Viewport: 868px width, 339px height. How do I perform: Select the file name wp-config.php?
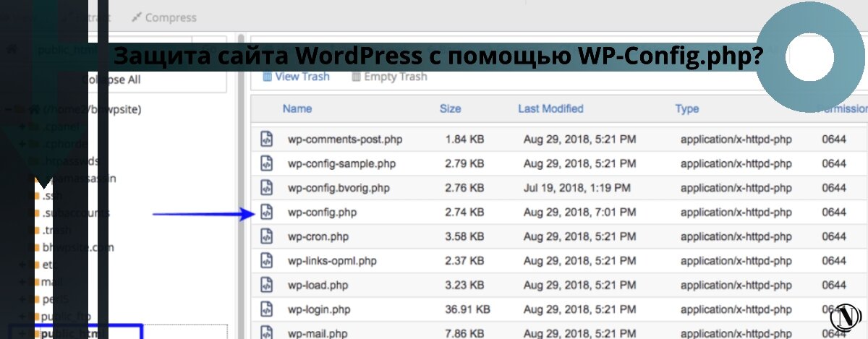[323, 213]
